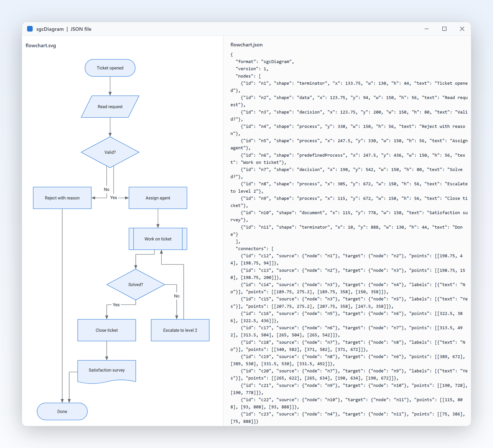Image resolution: width=493 pixels, height=448 pixels.
Task: Click the JSON line for terminator n11
Action: click(346, 231)
